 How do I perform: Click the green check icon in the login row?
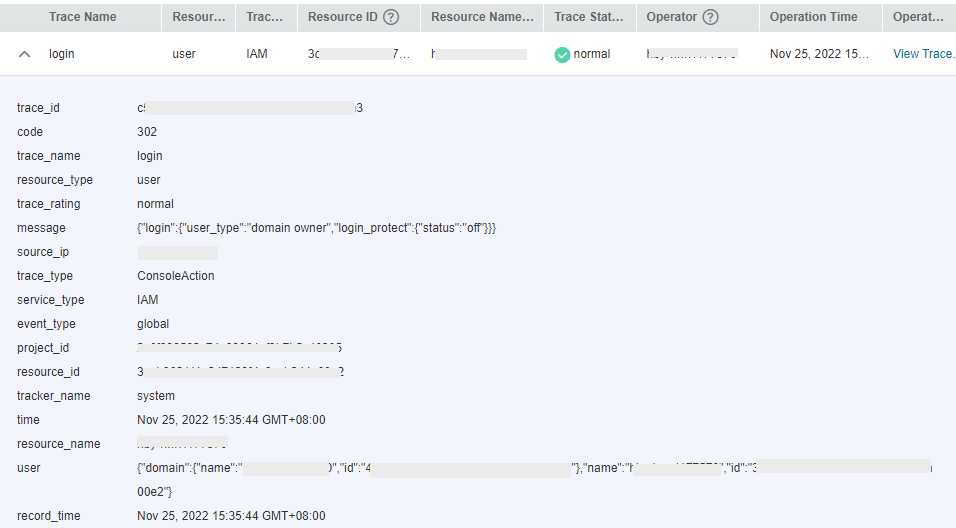(x=562, y=54)
